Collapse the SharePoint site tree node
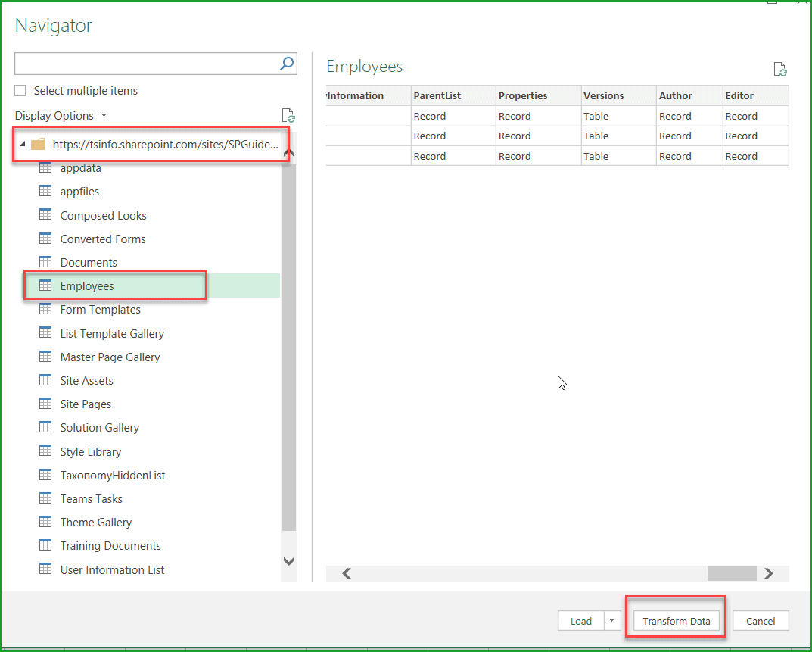This screenshot has height=652, width=812. [22, 144]
